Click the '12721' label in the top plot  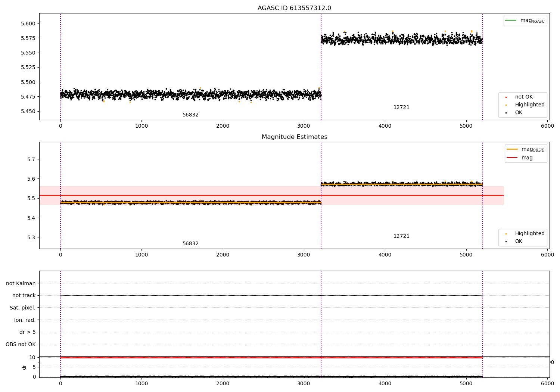click(401, 107)
